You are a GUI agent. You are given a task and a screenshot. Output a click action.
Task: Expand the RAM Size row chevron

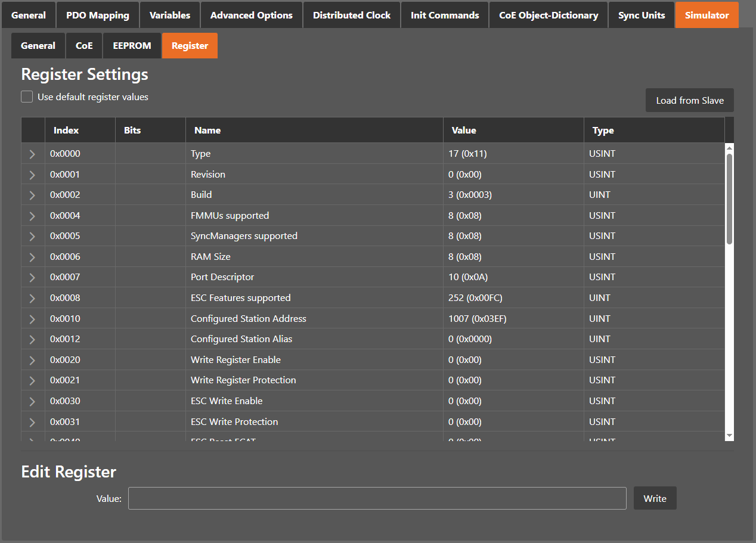(32, 257)
